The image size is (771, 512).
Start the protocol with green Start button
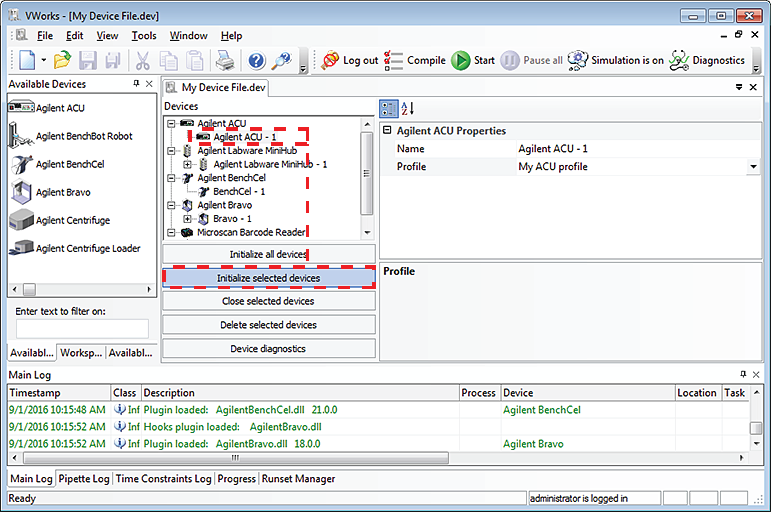click(x=473, y=60)
